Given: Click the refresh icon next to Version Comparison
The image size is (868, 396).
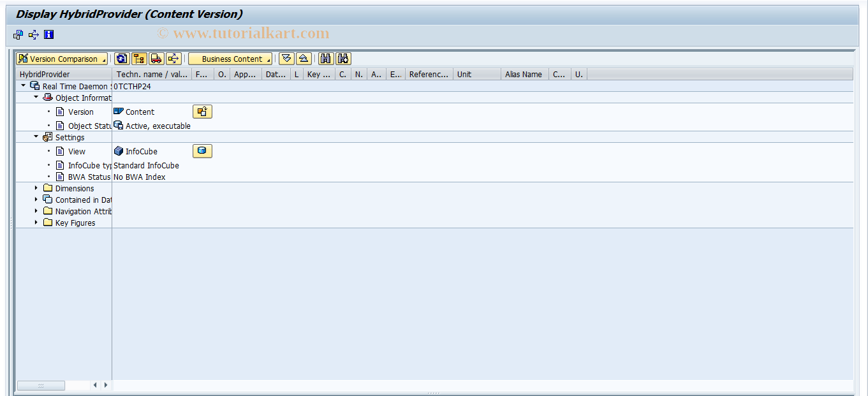Looking at the screenshot, I should [122, 59].
